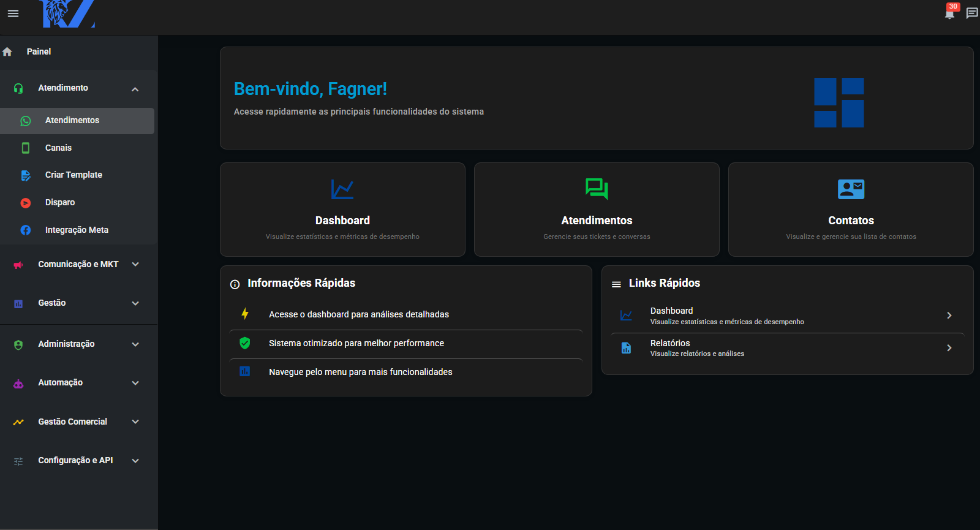Expand the Comunicação e MKT chevron
Image resolution: width=980 pixels, height=530 pixels.
tap(135, 265)
